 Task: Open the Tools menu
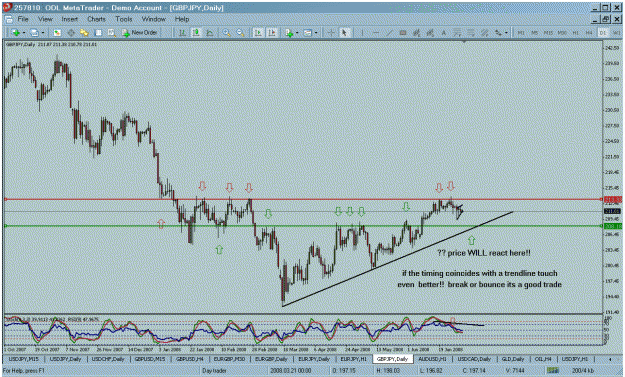pos(124,19)
